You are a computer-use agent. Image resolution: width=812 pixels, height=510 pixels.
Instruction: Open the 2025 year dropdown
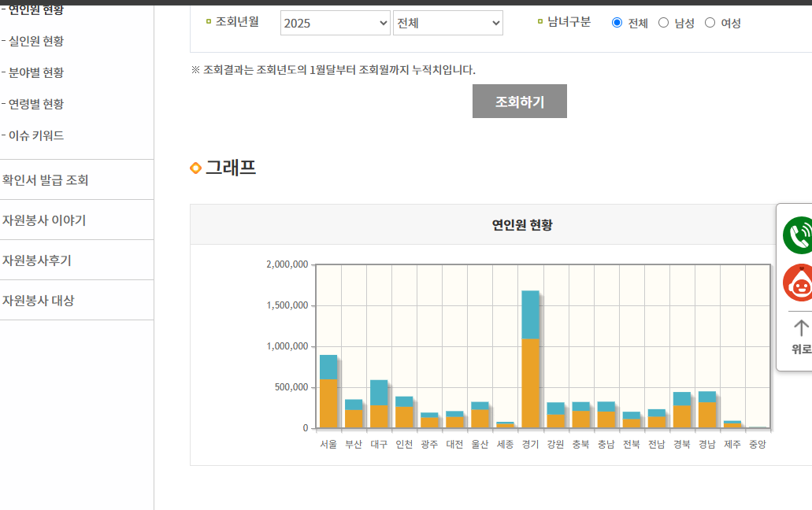click(x=335, y=23)
